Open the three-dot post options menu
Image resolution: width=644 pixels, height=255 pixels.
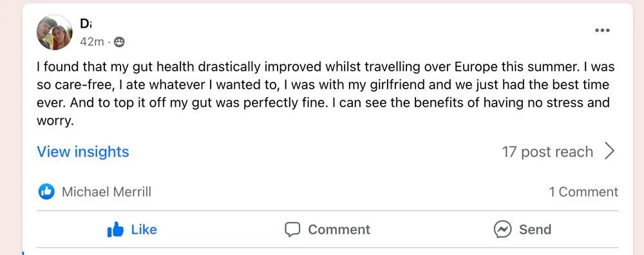point(602,30)
